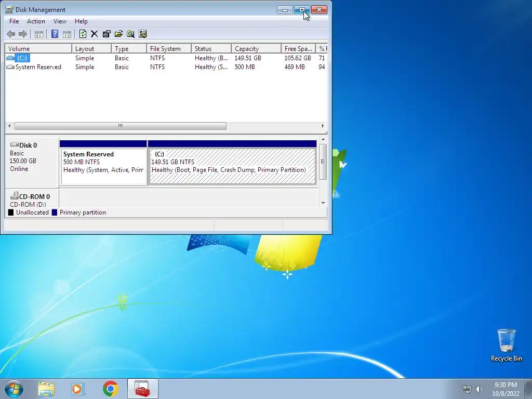The width and height of the screenshot is (532, 399).
Task: Click the Show desktop strip
Action: coord(528,389)
